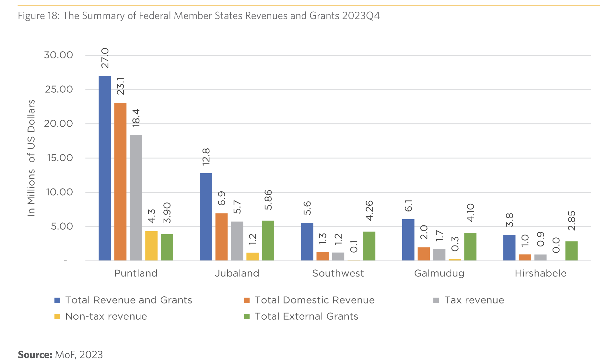
Task: Click the gray Tax revenue legend swatch
Action: click(436, 301)
